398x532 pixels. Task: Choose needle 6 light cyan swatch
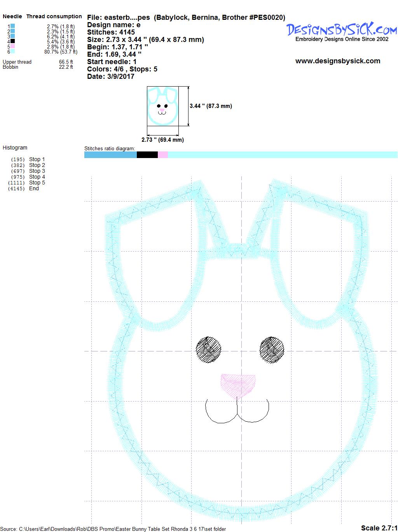pos(13,51)
